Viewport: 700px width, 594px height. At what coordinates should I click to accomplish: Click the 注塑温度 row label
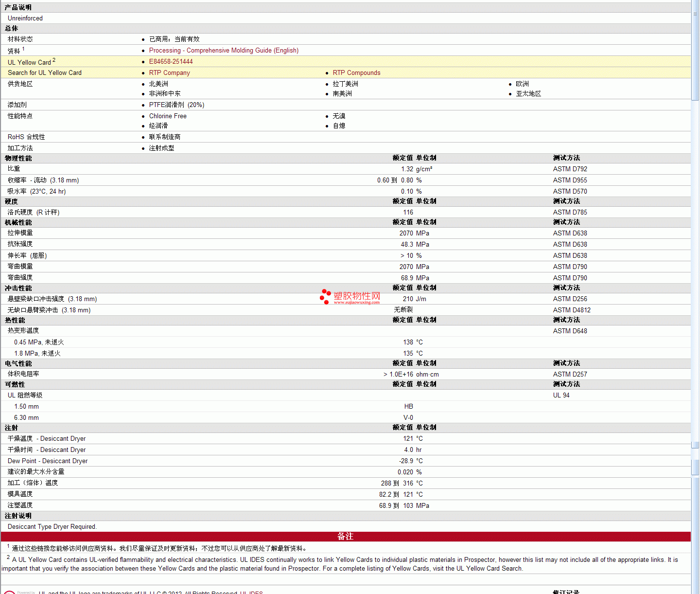coord(20,505)
